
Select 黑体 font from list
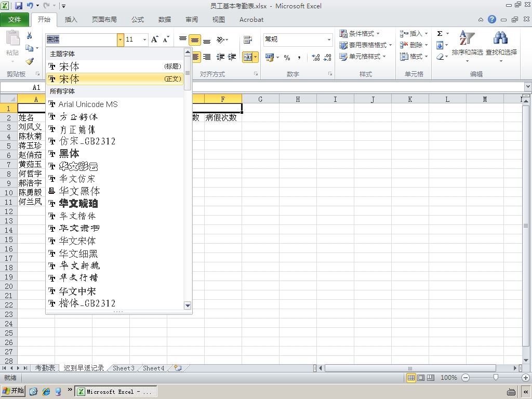[x=115, y=154]
